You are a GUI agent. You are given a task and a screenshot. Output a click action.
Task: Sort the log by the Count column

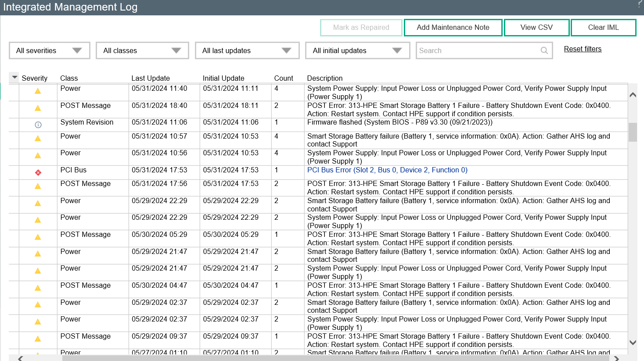coord(284,78)
